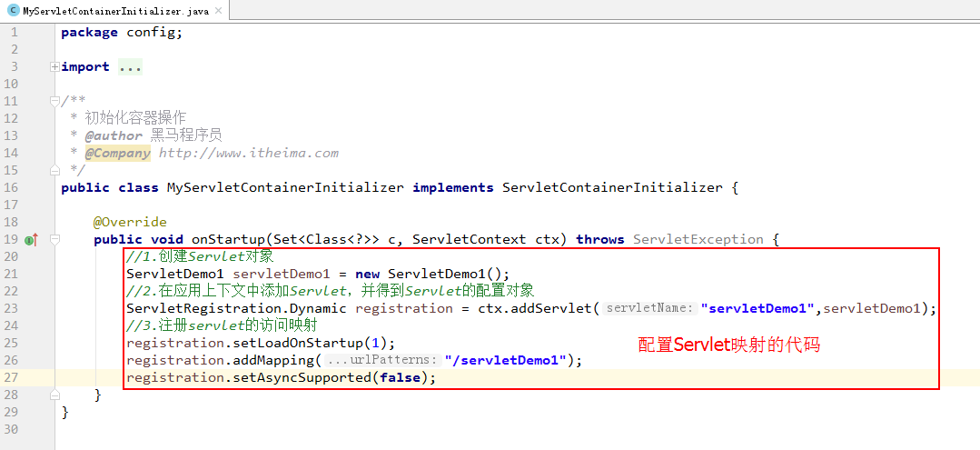Click line number 19 in the gutter

click(x=11, y=240)
